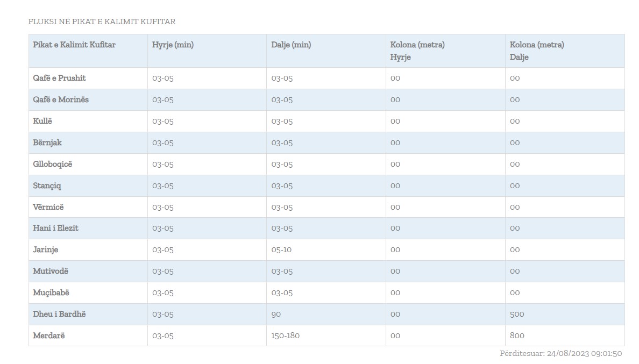Screen dimensions: 639x364
Task: Click Stançiq's entry time '03-05'
Action: 162,186
